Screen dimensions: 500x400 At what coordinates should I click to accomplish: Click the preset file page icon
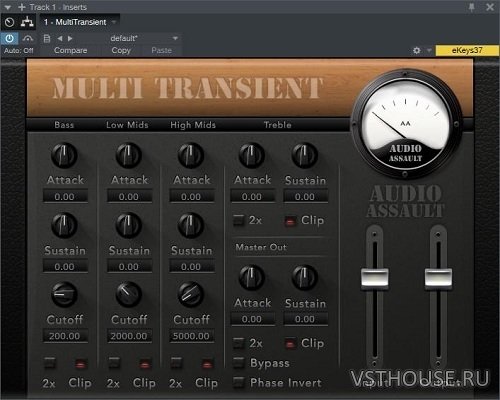click(47, 39)
